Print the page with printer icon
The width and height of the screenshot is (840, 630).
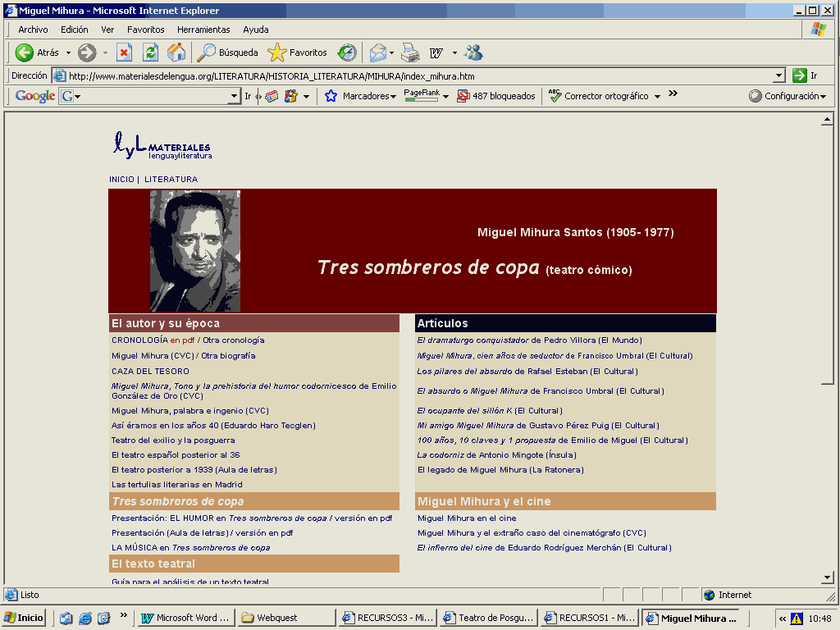coord(410,52)
